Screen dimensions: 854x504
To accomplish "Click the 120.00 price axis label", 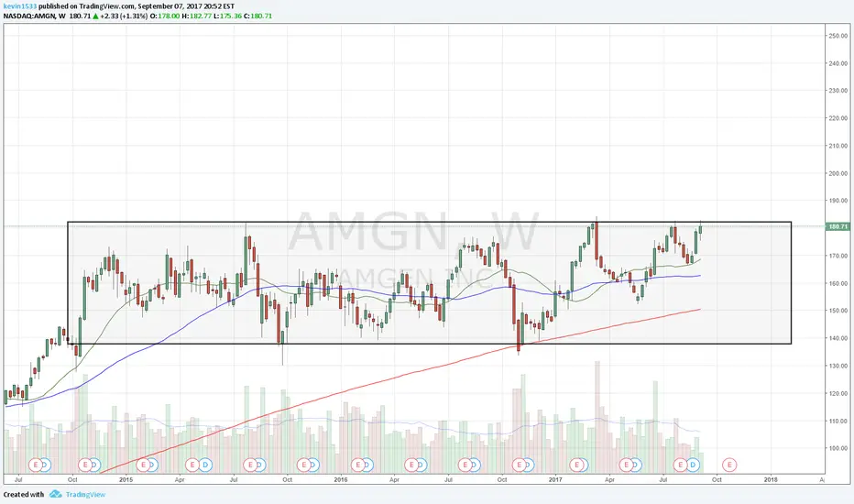I will tap(838, 393).
